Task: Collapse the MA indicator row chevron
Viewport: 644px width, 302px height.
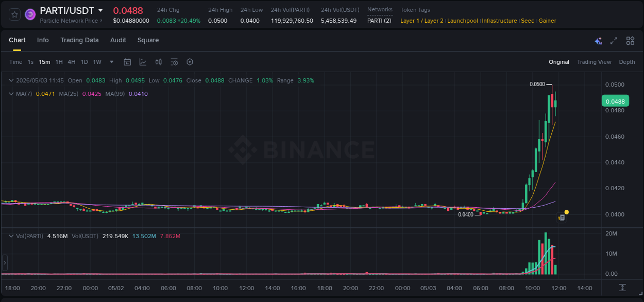Action: (11, 94)
